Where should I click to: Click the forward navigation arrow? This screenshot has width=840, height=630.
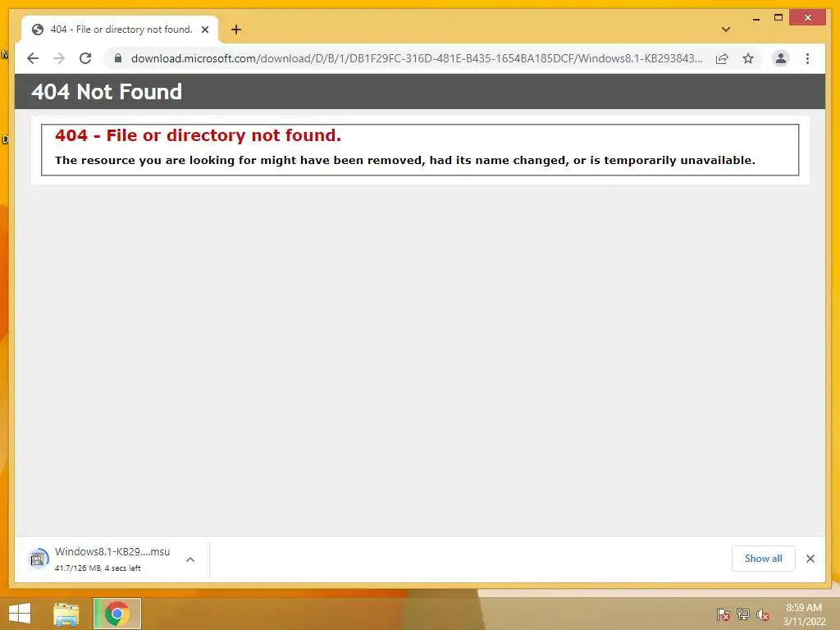coord(59,58)
